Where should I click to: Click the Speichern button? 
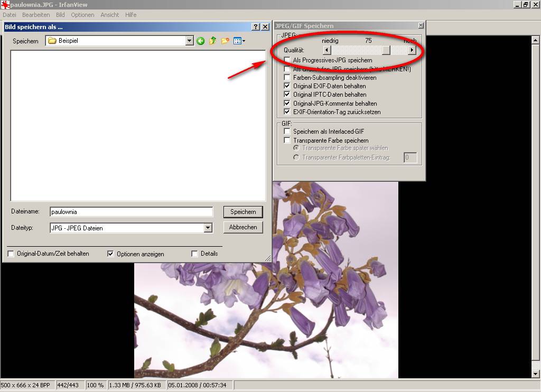tap(243, 212)
